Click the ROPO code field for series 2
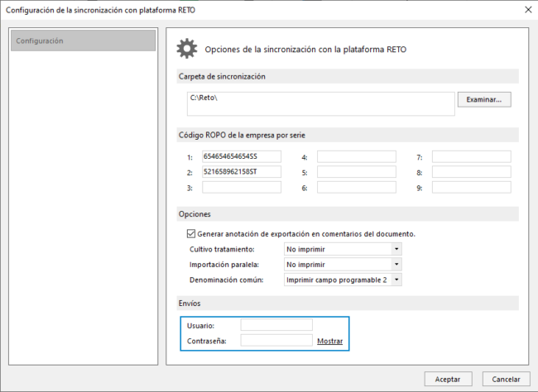The image size is (538, 392). click(x=241, y=172)
